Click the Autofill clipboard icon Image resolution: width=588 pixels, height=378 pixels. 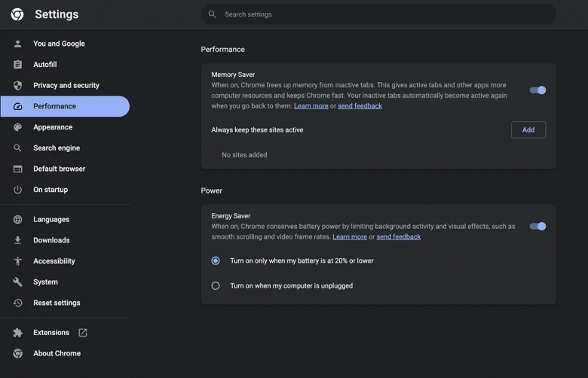[x=17, y=65]
